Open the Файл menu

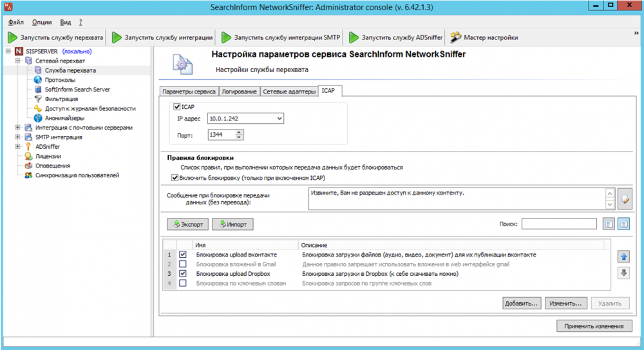click(x=16, y=22)
